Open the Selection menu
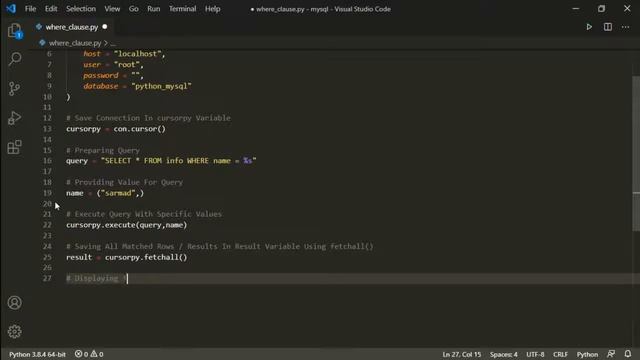 [81, 9]
